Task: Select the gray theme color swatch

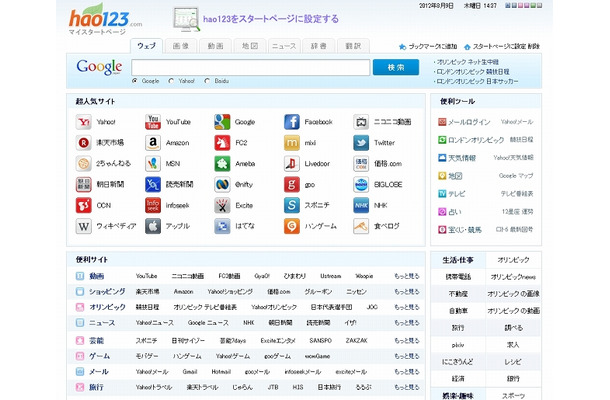Action: [539, 5]
